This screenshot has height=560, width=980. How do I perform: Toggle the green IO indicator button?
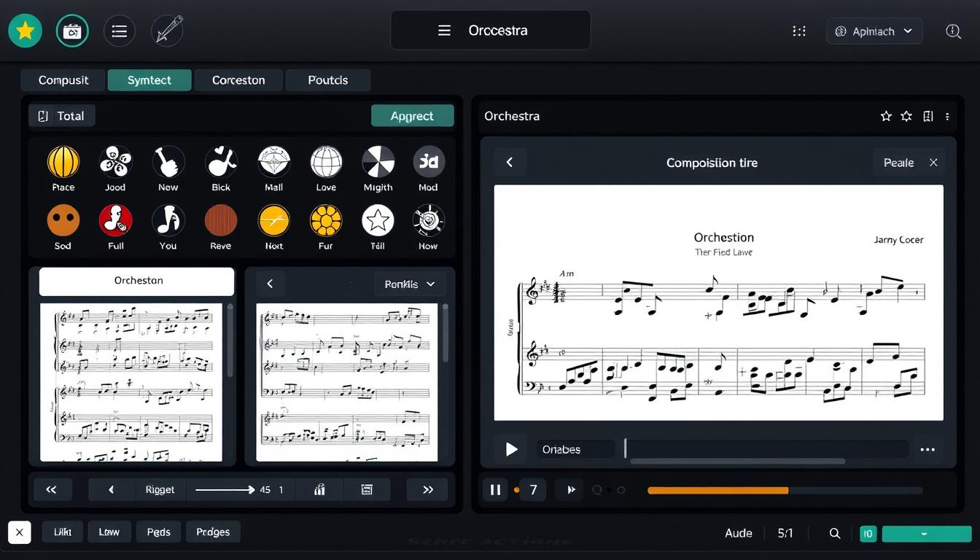868,533
